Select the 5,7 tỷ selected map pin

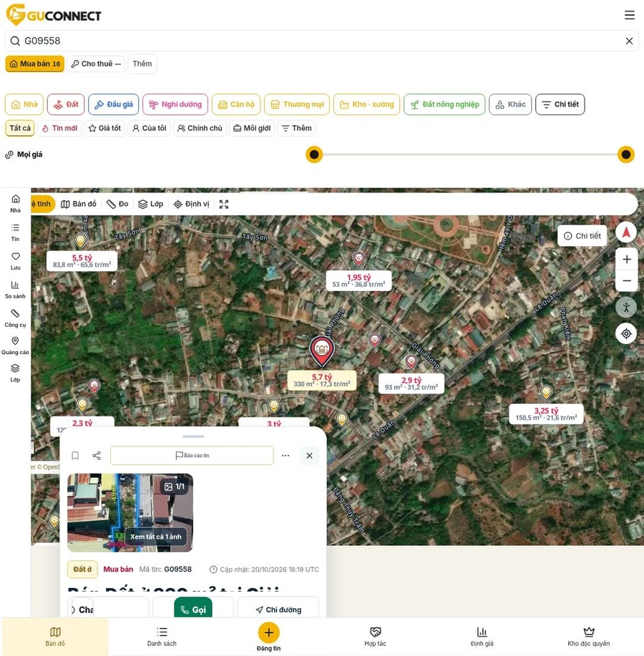point(321,351)
